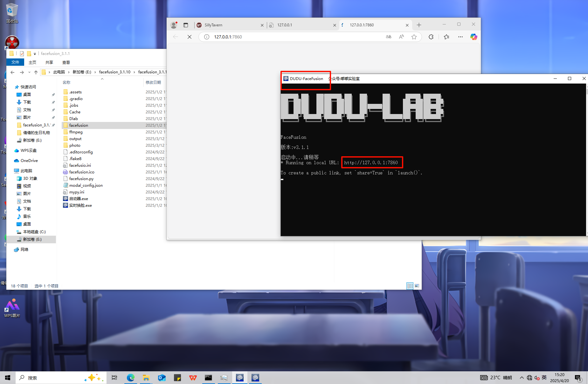588x384 pixels.
Task: Open the WPS图片 desktop shortcut
Action: (12, 308)
